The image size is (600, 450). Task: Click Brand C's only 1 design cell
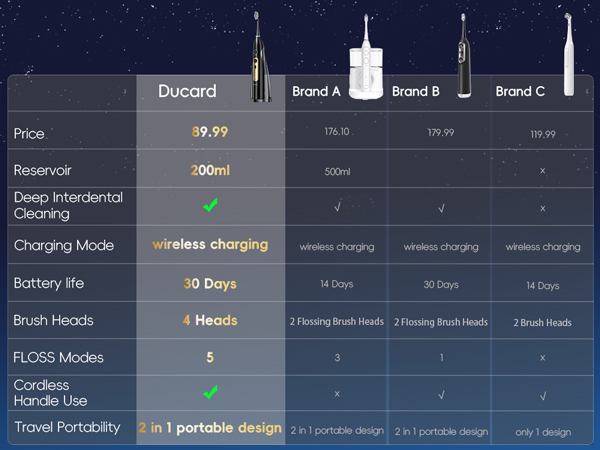point(543,432)
